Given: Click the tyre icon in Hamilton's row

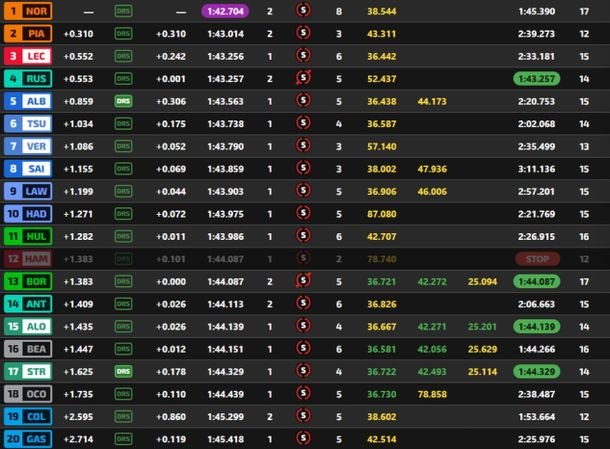Looking at the screenshot, I should coord(304,258).
